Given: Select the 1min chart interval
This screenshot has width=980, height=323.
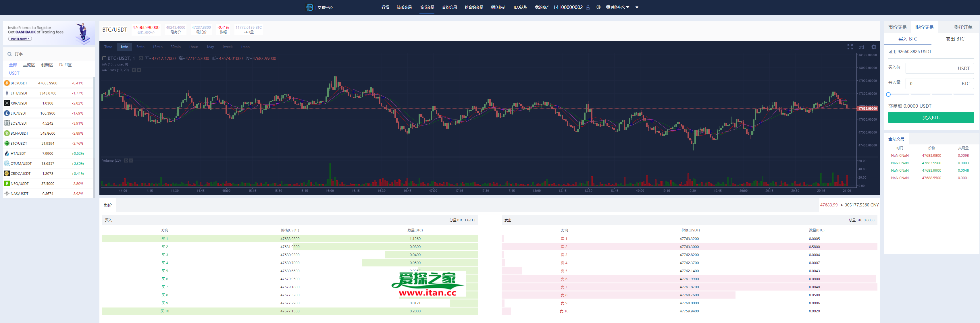Looking at the screenshot, I should point(124,47).
